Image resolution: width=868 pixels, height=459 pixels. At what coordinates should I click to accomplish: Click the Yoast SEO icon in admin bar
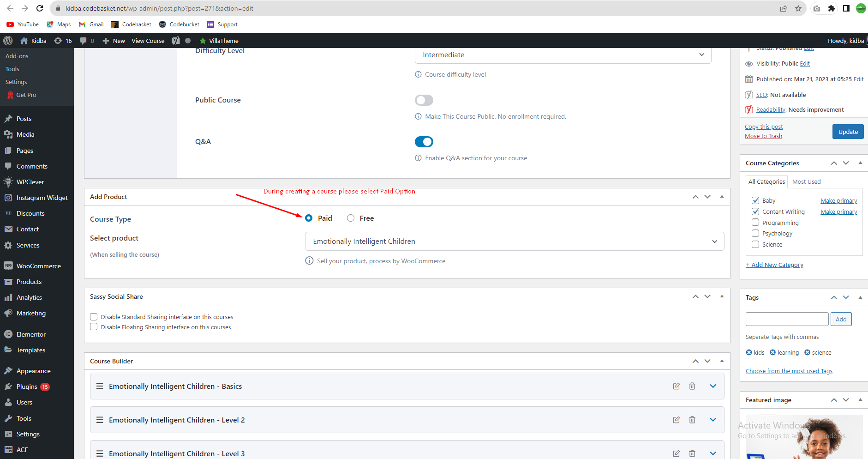[176, 41]
